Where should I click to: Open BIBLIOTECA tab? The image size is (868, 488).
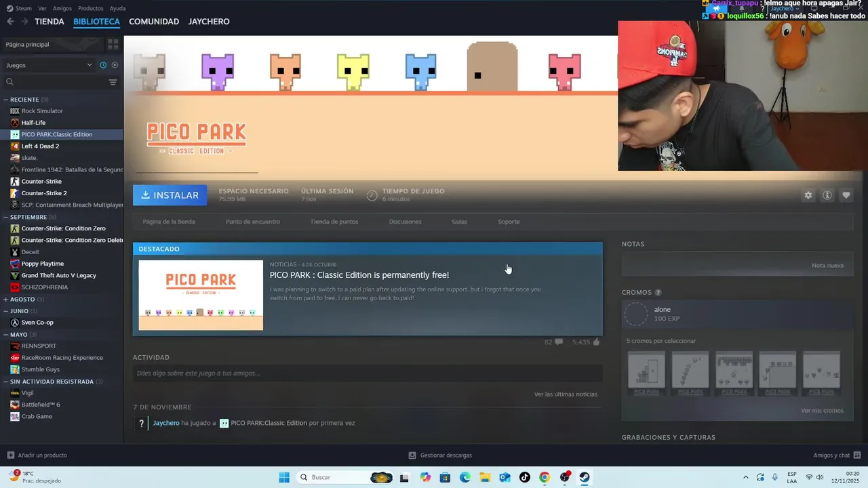click(x=96, y=22)
